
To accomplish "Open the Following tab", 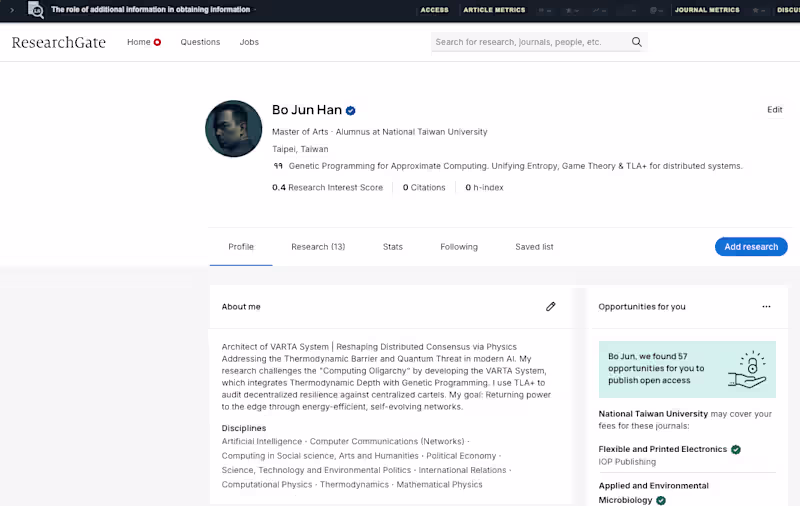I will [459, 247].
